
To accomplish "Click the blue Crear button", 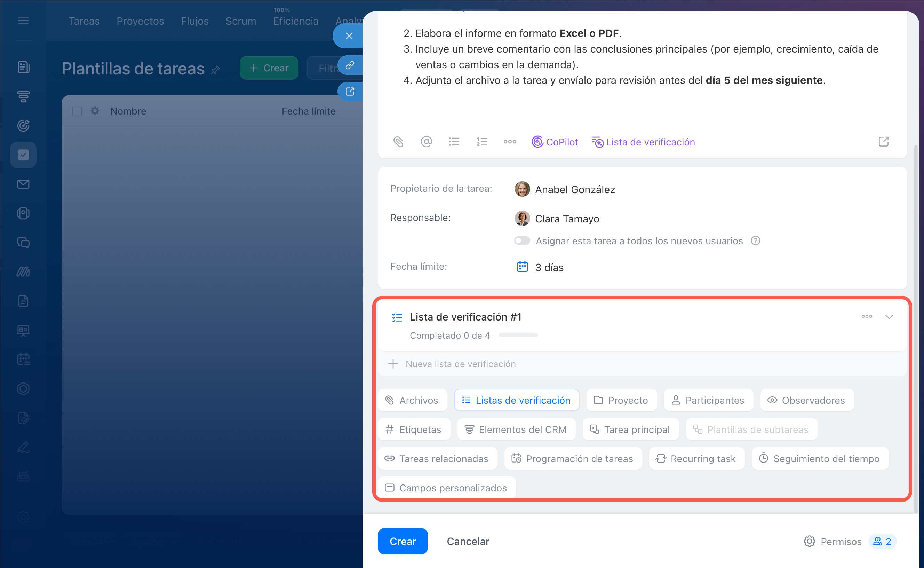I will [403, 541].
